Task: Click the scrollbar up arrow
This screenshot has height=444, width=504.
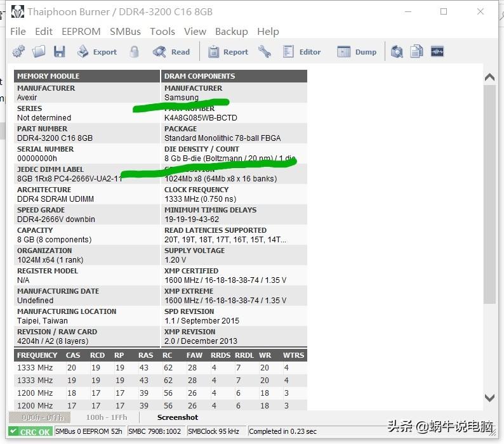Action: [x=489, y=77]
